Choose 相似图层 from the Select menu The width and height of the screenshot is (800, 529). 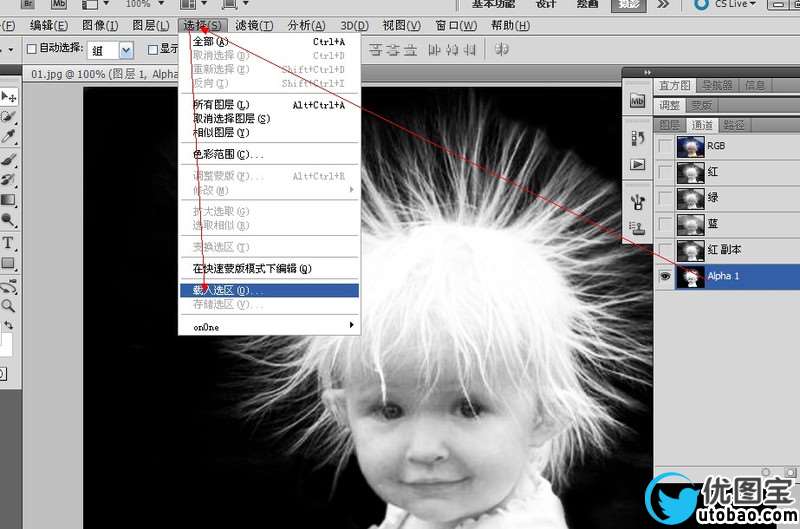click(x=269, y=132)
